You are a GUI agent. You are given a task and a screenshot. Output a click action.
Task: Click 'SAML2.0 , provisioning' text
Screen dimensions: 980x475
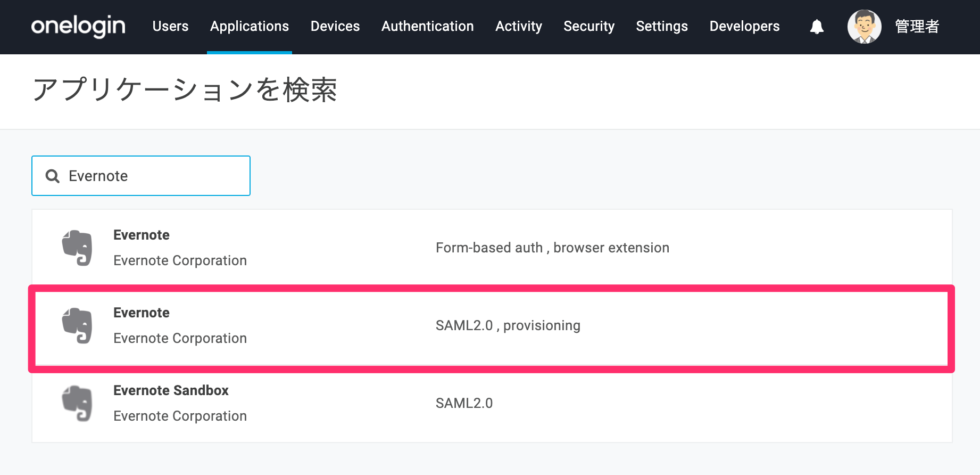(508, 325)
